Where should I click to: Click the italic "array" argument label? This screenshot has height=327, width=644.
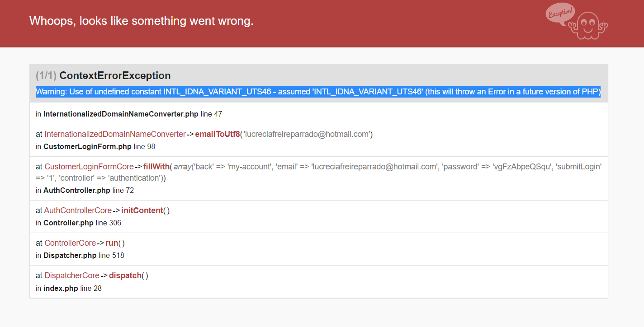(182, 167)
